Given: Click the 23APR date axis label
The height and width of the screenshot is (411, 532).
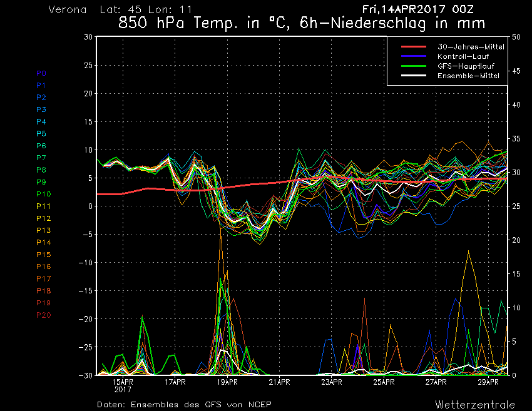Looking at the screenshot, I should click(x=332, y=382).
